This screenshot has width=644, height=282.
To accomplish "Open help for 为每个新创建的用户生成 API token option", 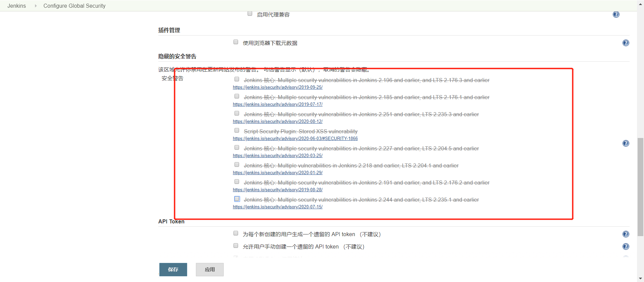I will coord(626,234).
